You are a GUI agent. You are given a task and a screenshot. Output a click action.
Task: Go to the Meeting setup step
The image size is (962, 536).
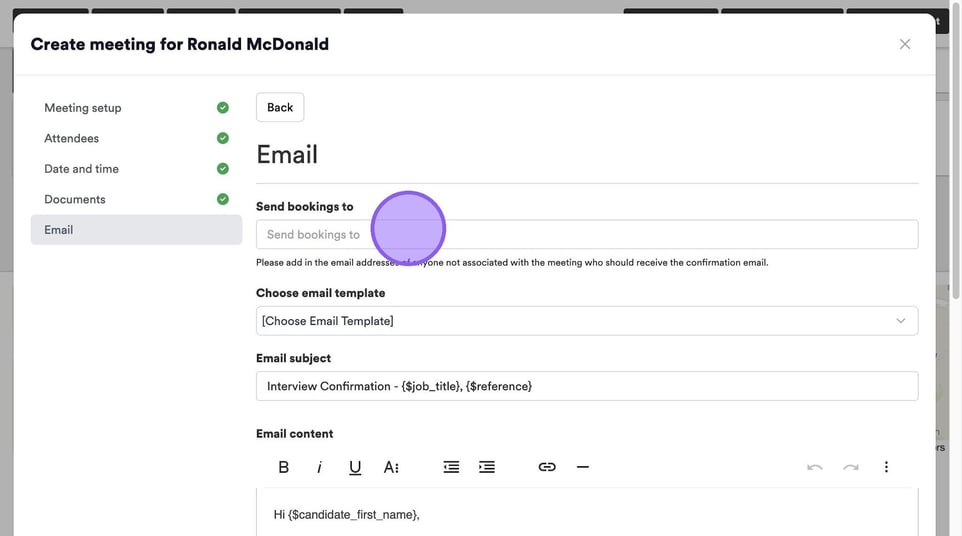(x=83, y=108)
